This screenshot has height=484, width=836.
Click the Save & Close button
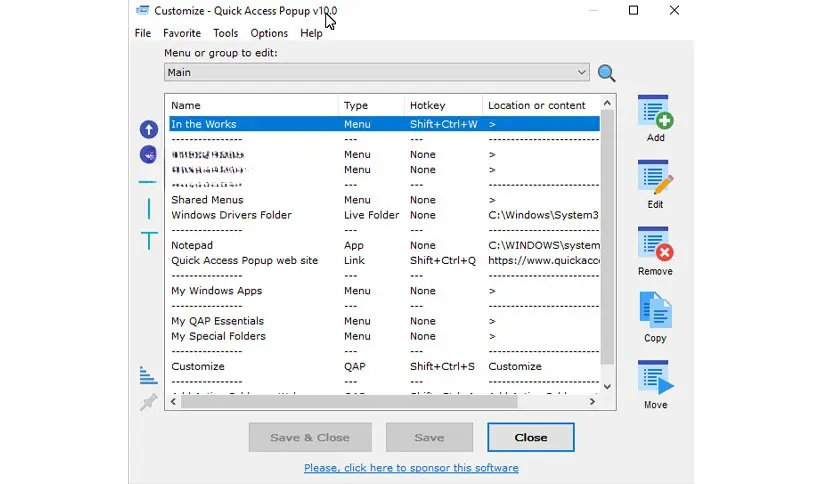tap(310, 437)
